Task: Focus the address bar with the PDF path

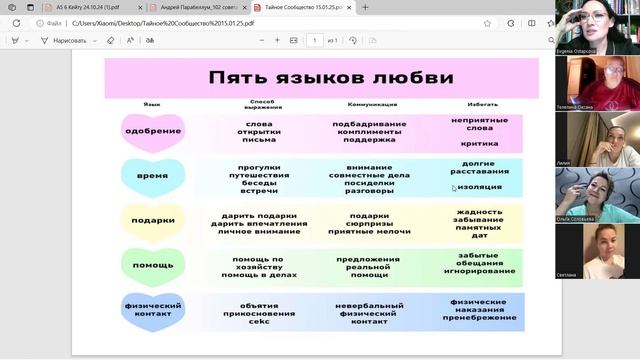Action: tap(163, 23)
